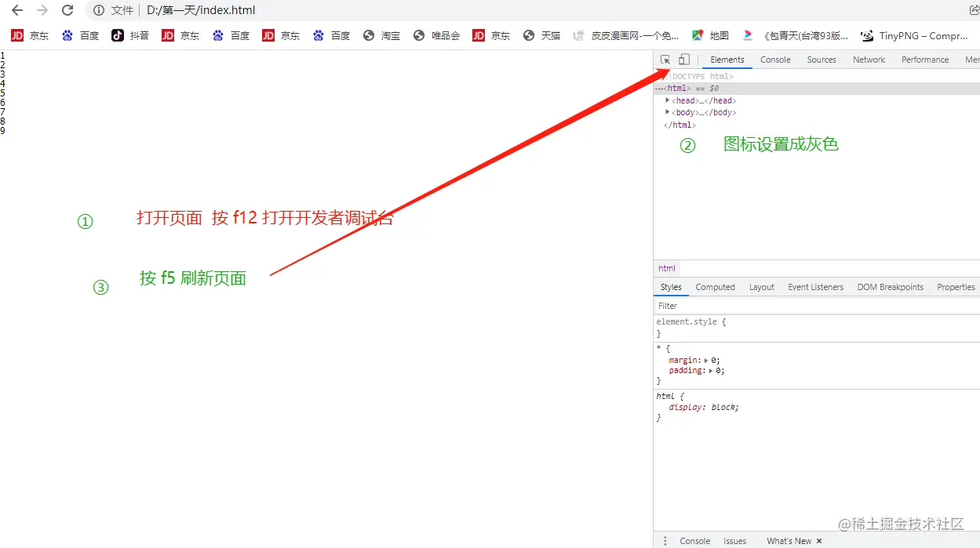This screenshot has height=548, width=980.
Task: Focus the styles Filter input
Action: pos(817,306)
